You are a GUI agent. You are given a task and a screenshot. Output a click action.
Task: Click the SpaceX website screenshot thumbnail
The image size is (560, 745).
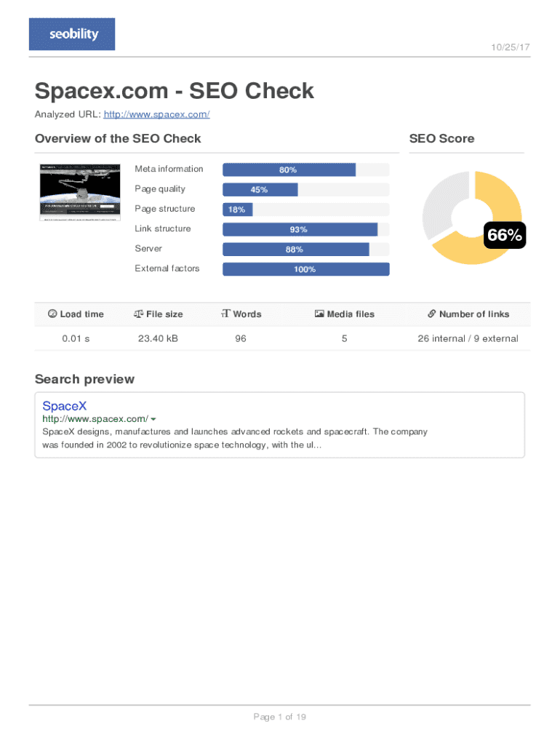point(79,192)
